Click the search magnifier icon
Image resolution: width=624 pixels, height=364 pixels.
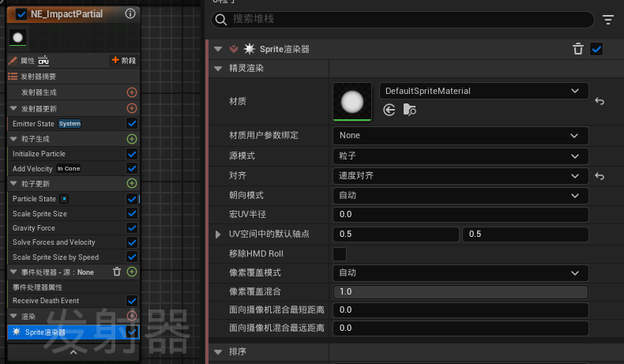click(221, 20)
